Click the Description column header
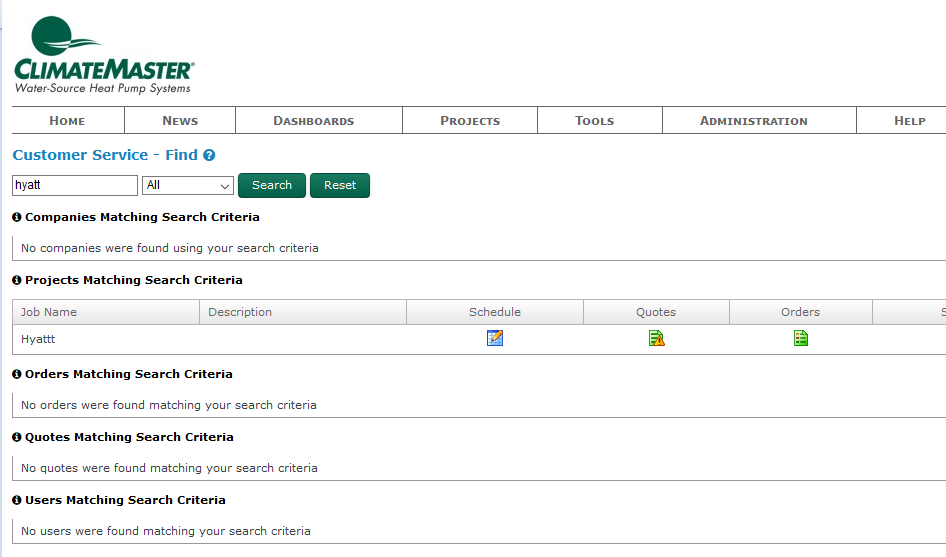 pyautogui.click(x=303, y=312)
